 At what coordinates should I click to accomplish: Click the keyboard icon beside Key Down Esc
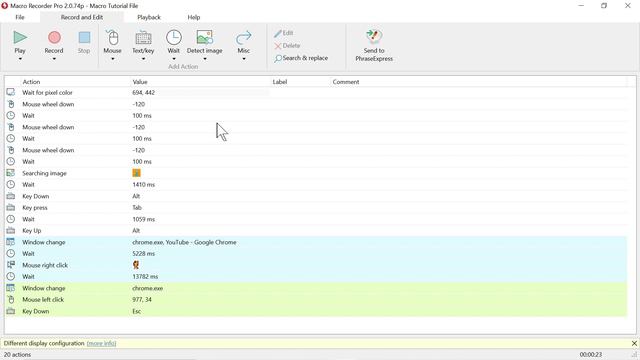[11, 311]
